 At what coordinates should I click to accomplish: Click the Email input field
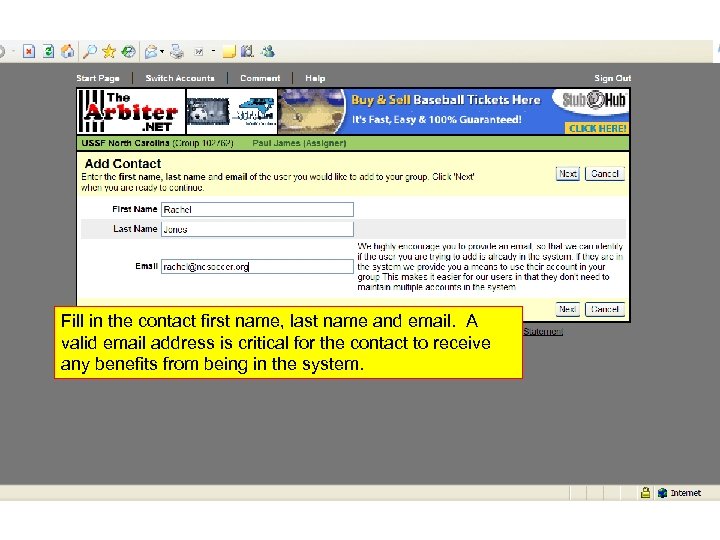click(257, 266)
